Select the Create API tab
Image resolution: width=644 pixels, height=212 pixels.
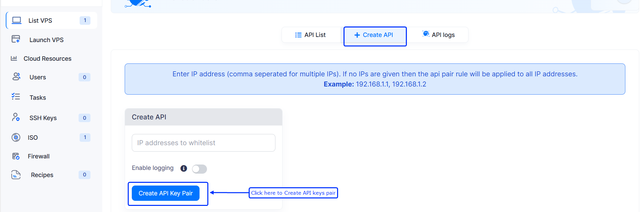374,35
